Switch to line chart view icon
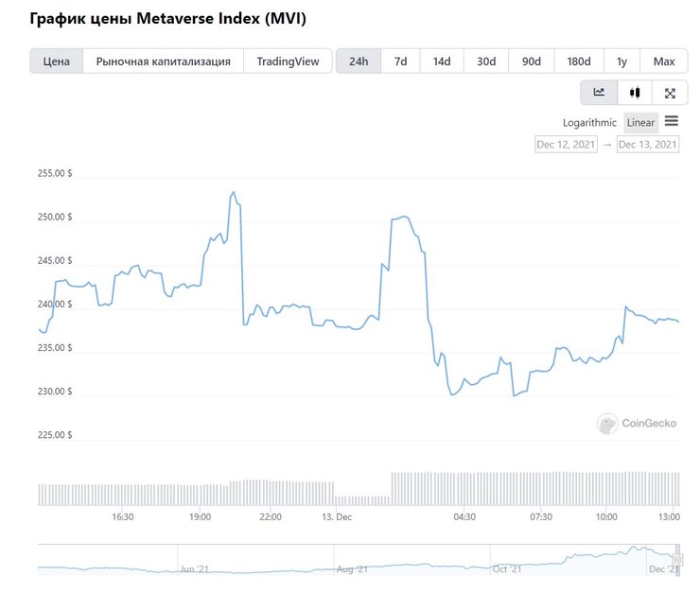 click(599, 93)
